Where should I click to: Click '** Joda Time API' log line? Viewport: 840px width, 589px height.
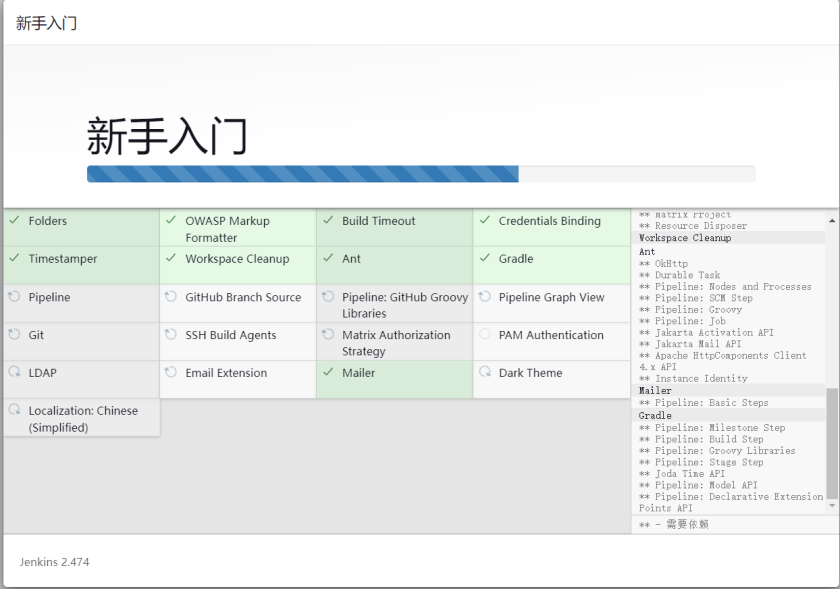[x=682, y=474]
